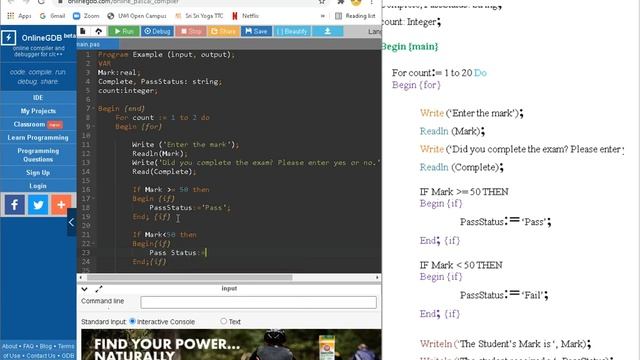Open the Reading list
Image resolution: width=640 pixels, height=360 pixels.
tap(355, 16)
